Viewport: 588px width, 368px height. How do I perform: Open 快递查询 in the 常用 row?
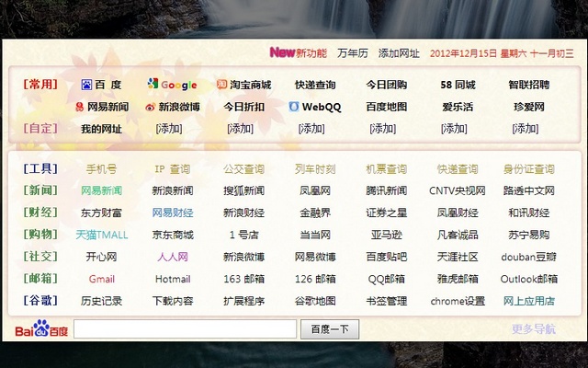tap(315, 85)
